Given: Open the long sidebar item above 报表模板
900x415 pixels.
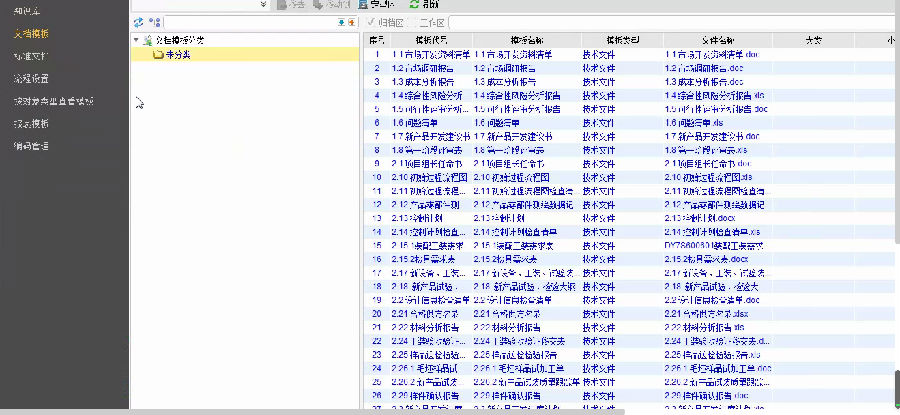Looking at the screenshot, I should (x=53, y=101).
